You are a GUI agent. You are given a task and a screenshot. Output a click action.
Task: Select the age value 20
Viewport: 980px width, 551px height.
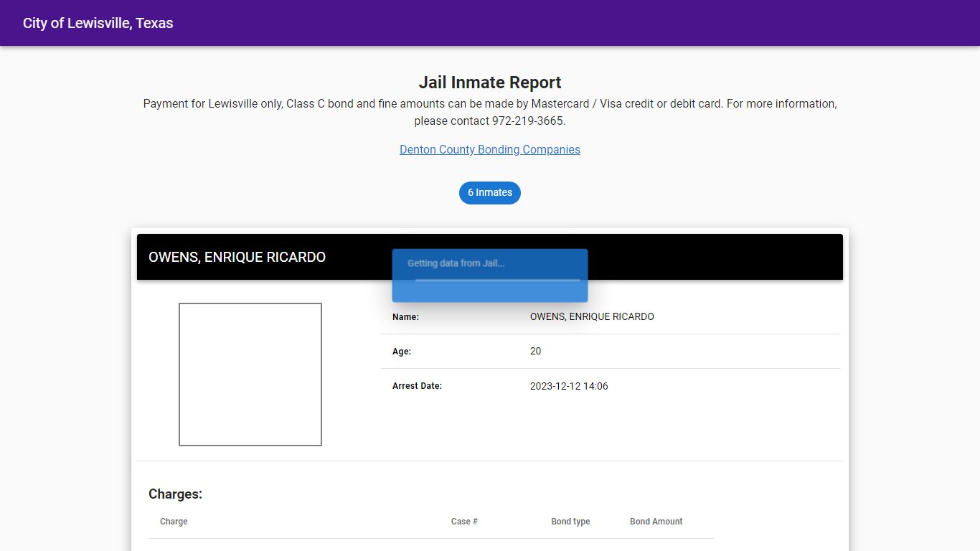click(536, 352)
